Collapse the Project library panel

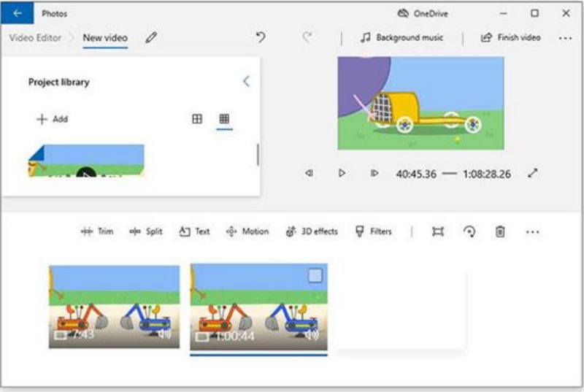246,81
